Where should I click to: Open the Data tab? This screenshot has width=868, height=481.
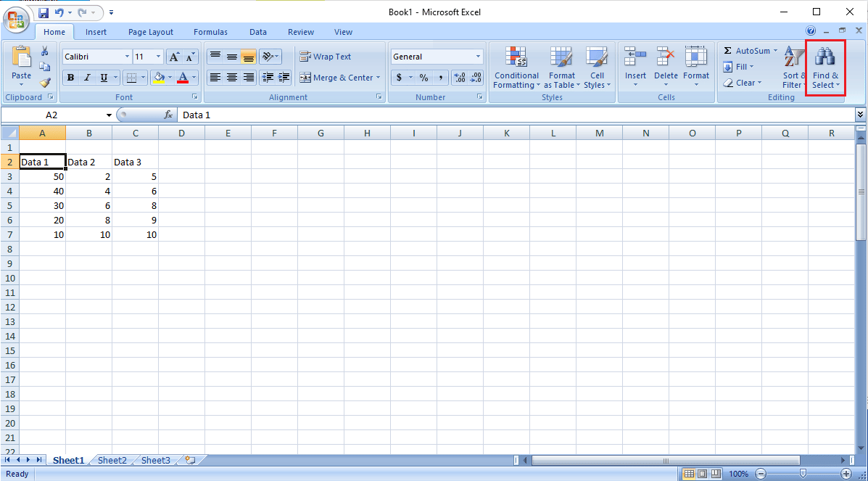point(258,32)
